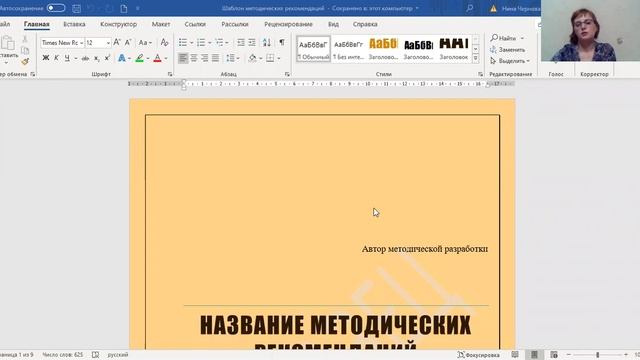Open search with the magnifier icon

pos(470,8)
